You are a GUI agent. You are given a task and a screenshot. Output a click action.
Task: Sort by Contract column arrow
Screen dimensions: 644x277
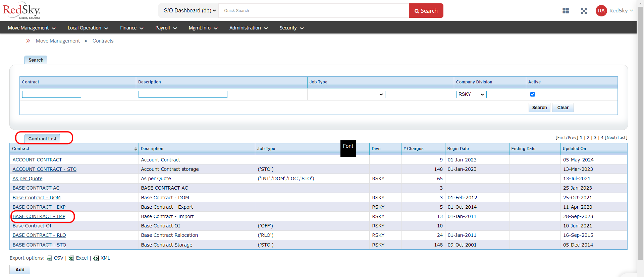point(136,149)
